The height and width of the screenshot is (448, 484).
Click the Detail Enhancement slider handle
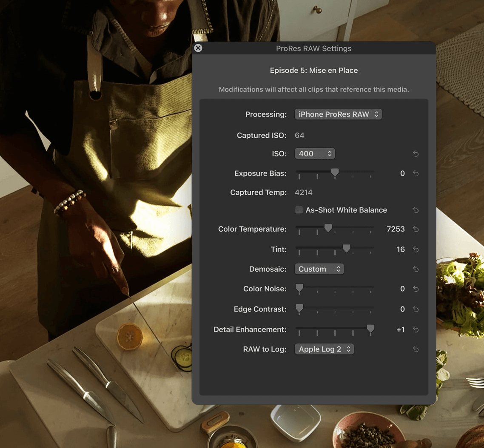tap(370, 329)
